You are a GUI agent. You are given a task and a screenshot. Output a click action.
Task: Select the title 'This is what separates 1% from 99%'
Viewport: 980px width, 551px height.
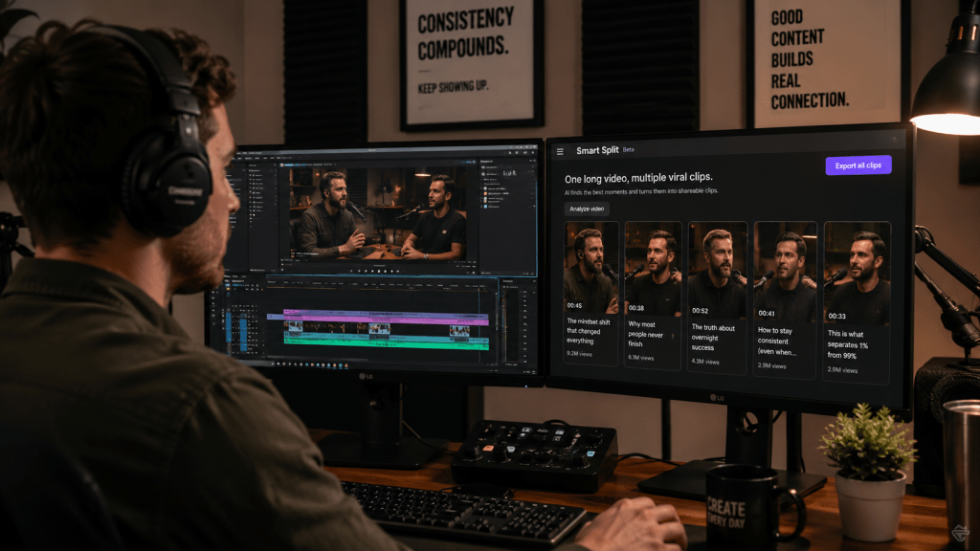coord(848,344)
